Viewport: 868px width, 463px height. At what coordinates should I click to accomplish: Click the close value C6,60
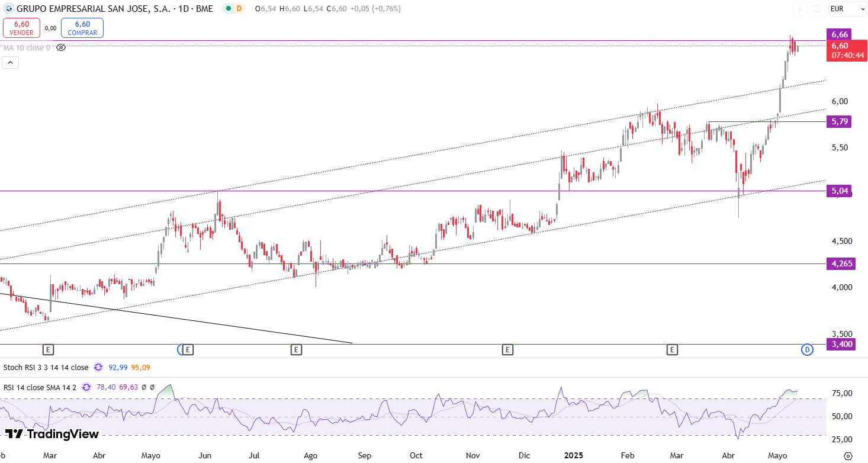pos(336,9)
